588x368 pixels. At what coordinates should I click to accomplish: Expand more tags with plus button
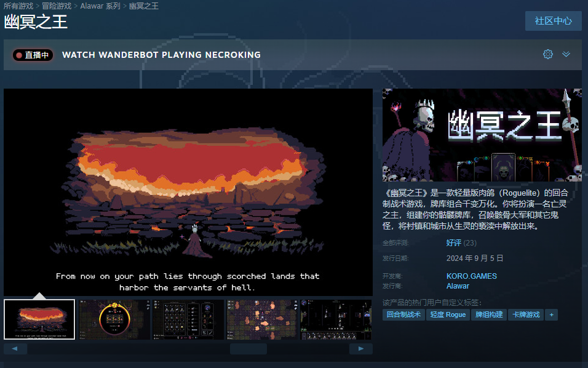[551, 314]
